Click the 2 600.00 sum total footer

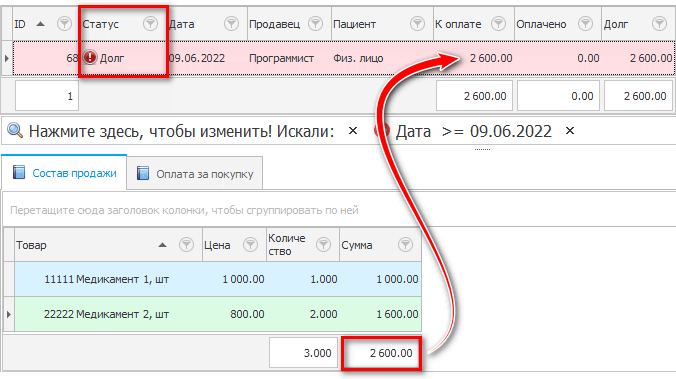[381, 353]
